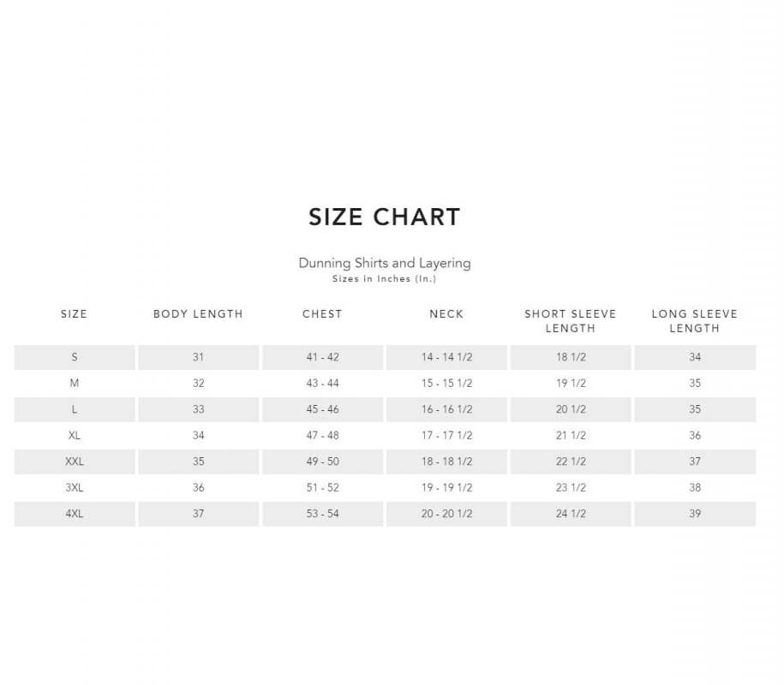Select the SIZE column header
The width and height of the screenshot is (784, 685).
pos(74,314)
